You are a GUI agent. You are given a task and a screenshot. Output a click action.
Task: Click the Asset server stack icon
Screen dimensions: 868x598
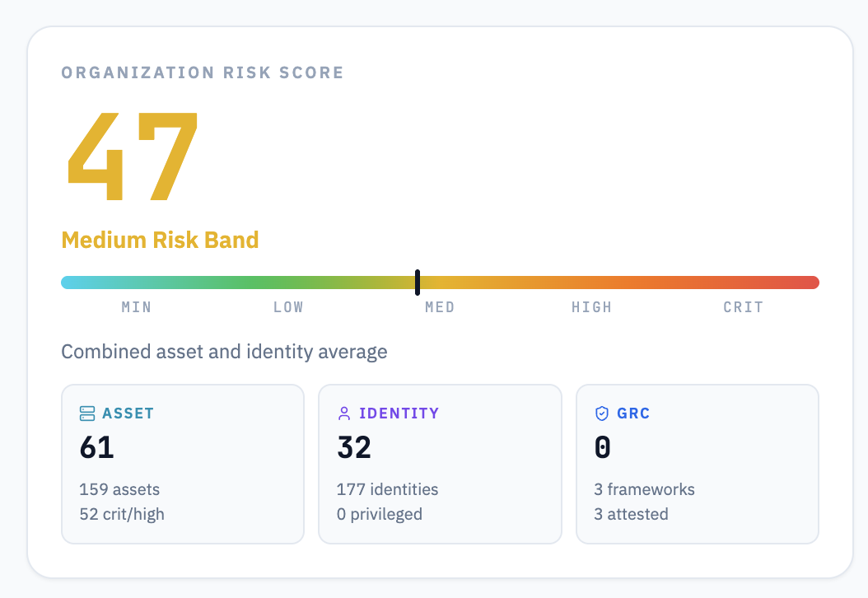coord(87,413)
